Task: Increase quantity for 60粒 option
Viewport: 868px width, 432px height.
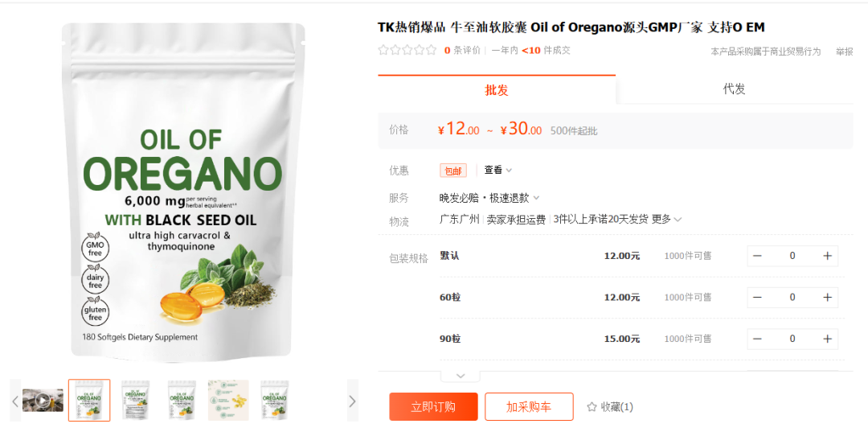Action: [827, 298]
